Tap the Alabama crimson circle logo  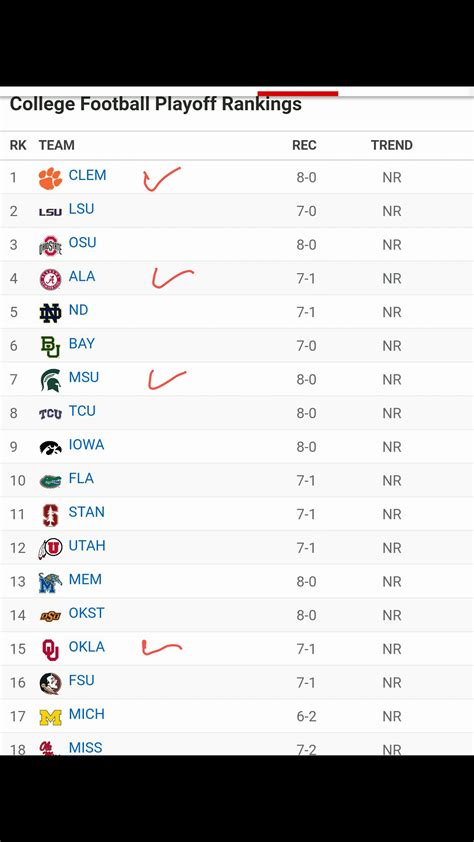click(50, 279)
